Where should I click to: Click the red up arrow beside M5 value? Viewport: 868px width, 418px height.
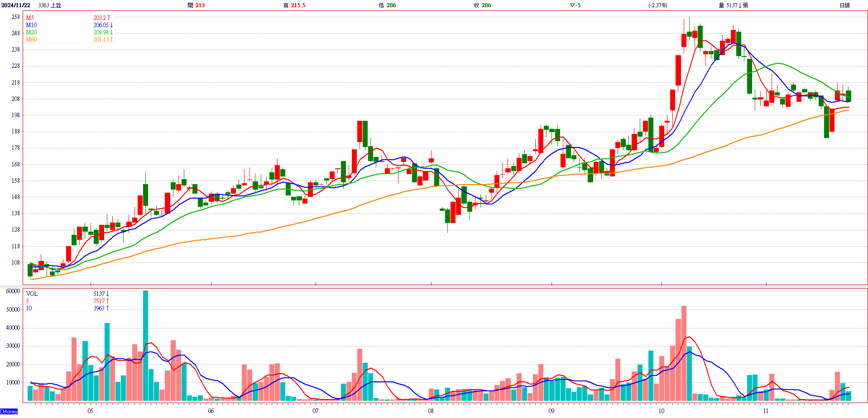click(109, 18)
